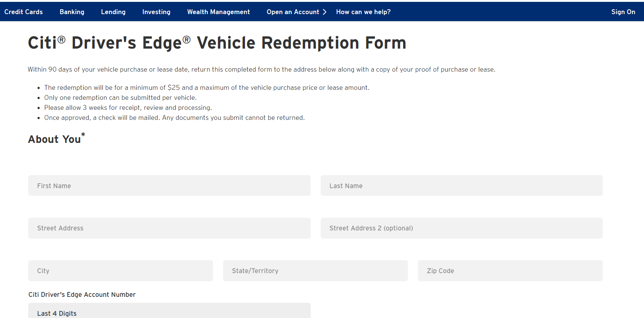Focus the Last Name field
The image size is (644, 318).
pos(462,186)
